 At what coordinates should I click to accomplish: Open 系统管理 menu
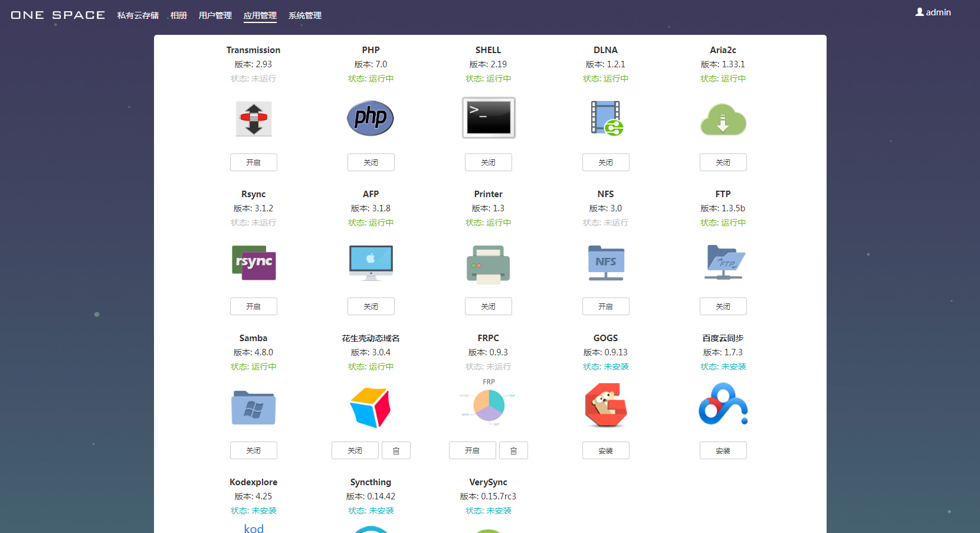click(x=305, y=15)
